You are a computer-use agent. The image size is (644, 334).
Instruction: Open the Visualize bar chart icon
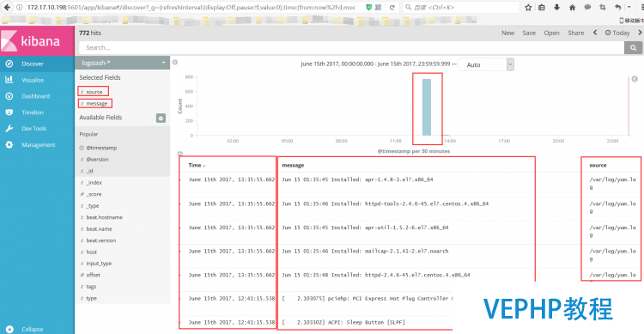point(9,80)
